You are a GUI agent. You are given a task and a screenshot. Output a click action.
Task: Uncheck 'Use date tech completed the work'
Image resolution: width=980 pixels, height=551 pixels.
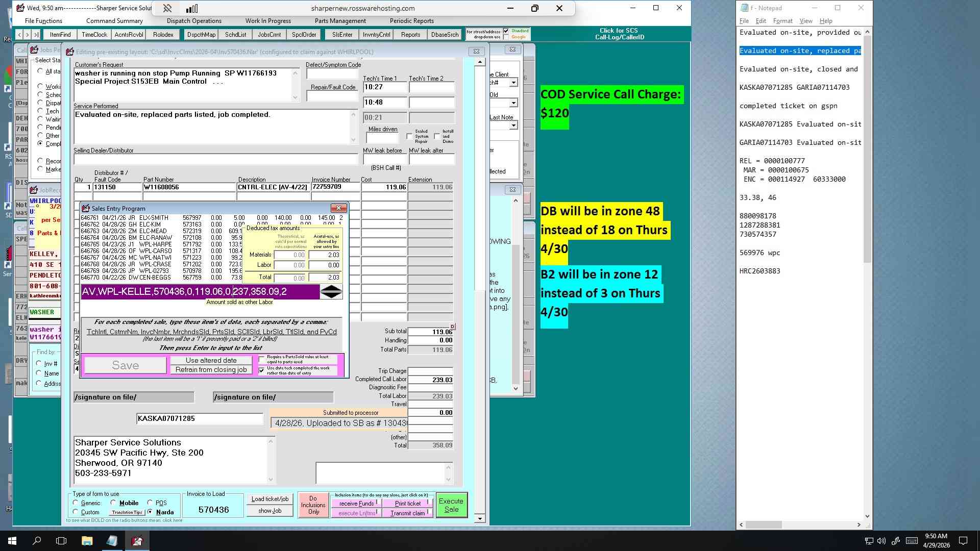tap(262, 370)
